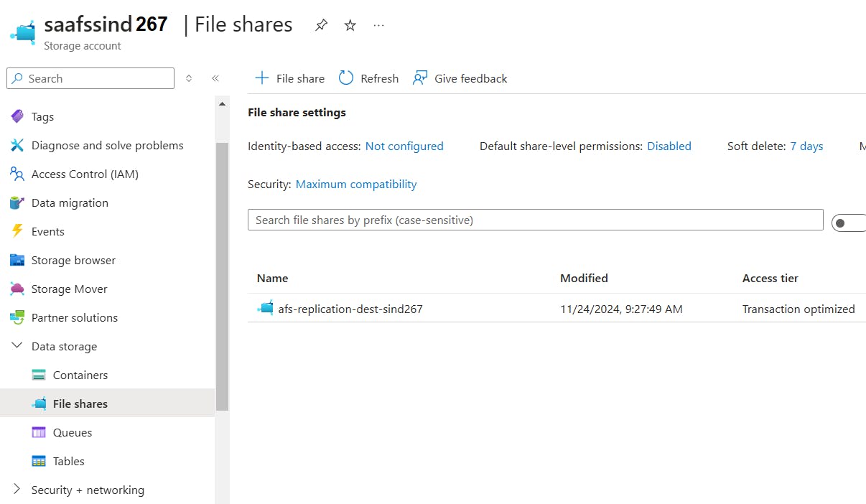Select the Tables icon under Data storage
Viewport: 866px width, 504px height.
[39, 461]
